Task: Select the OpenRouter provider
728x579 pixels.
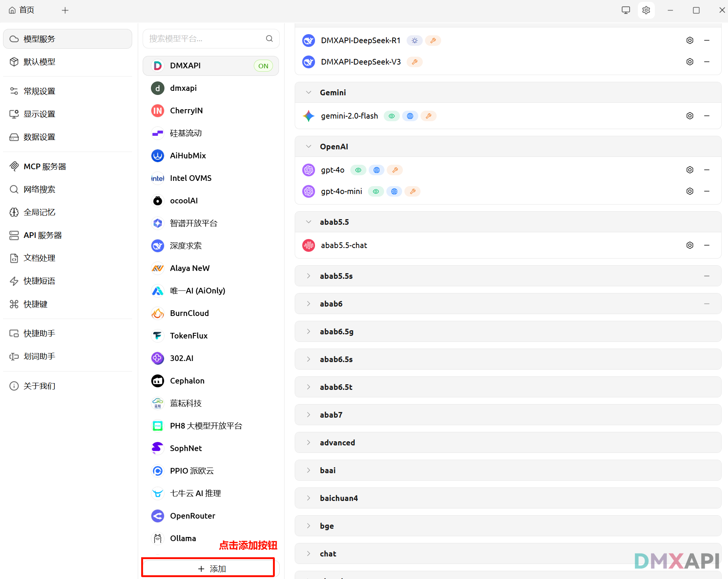Action: click(192, 516)
